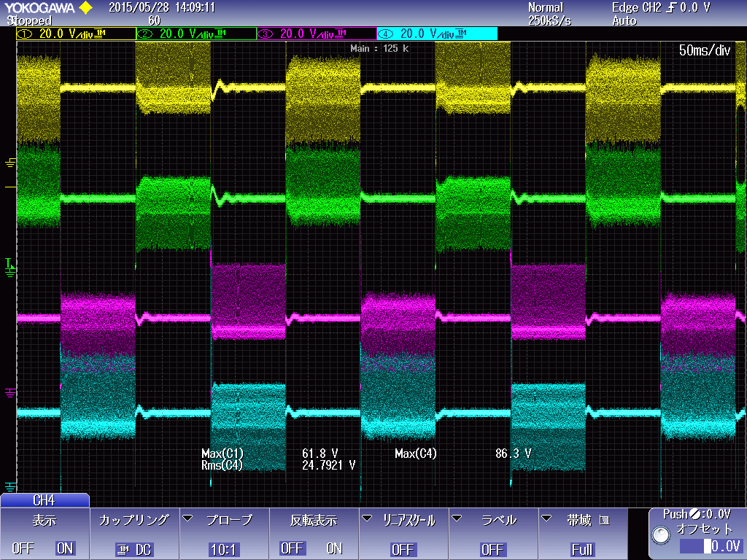Image resolution: width=747 pixels, height=560 pixels.
Task: Click the Rms(C4) measurement label
Action: pyautogui.click(x=222, y=465)
